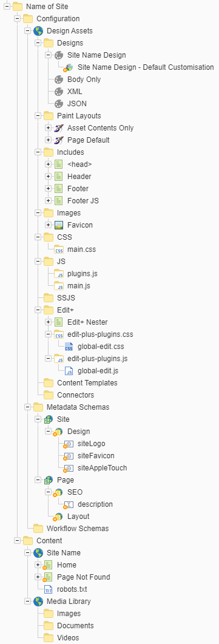Click the Design Assets globe icon
The image size is (219, 644).
tap(38, 31)
